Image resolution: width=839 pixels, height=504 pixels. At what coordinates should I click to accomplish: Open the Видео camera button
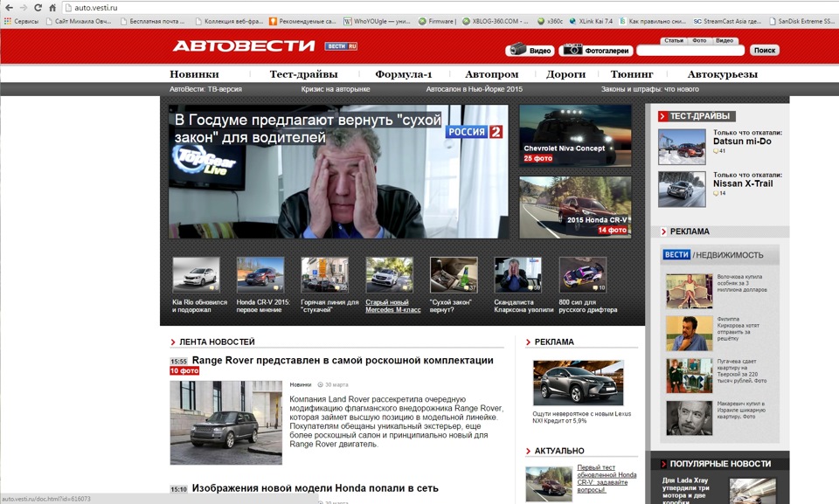(x=530, y=51)
